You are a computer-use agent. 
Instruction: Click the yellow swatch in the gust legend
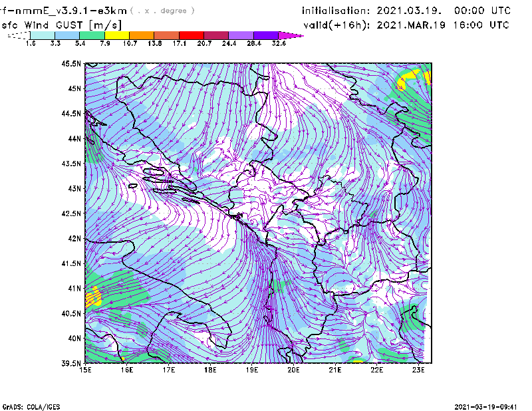[117, 35]
